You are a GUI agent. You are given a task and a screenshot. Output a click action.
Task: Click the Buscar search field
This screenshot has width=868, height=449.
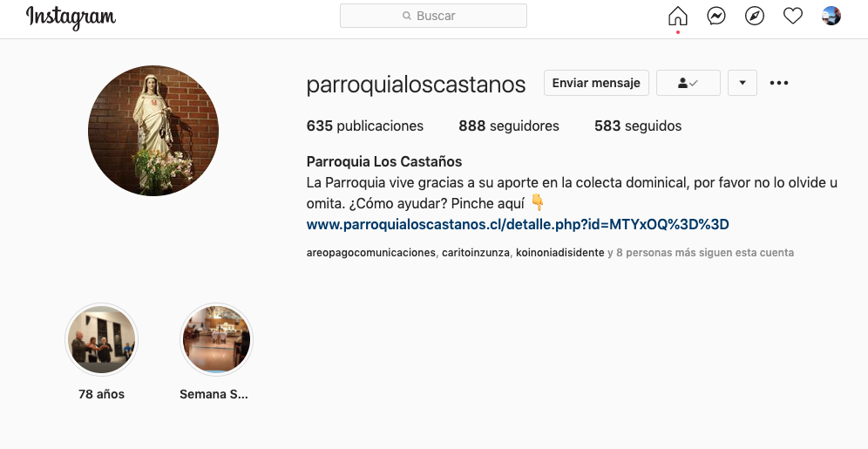[433, 16]
